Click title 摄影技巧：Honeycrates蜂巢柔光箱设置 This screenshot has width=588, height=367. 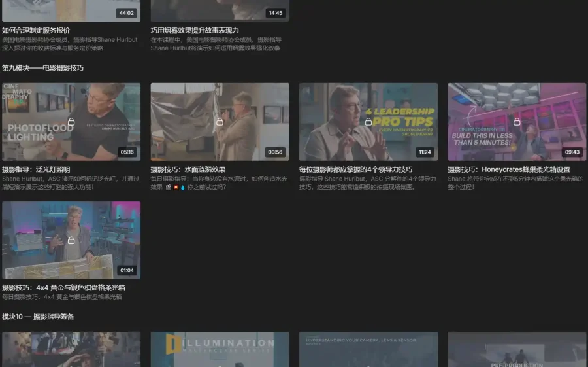[x=509, y=169]
